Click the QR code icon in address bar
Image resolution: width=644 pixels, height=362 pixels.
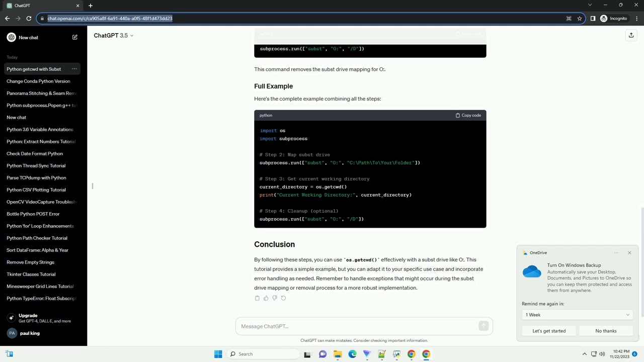(569, 19)
